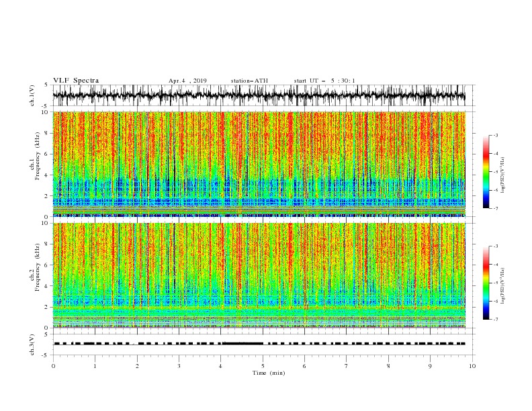The image size is (532, 411).
Task: Click the time axis tick label '3'
Action: [x=179, y=366]
